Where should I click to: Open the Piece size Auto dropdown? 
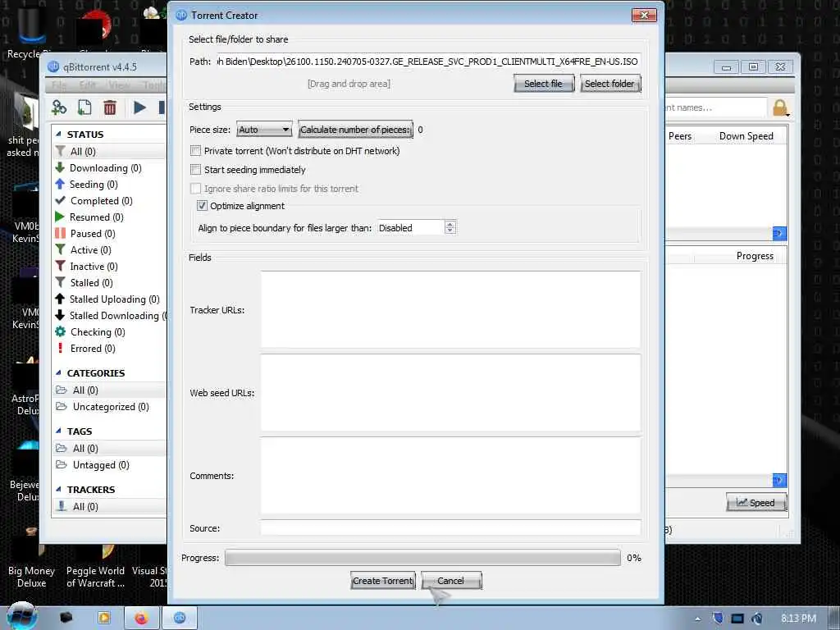(x=264, y=130)
